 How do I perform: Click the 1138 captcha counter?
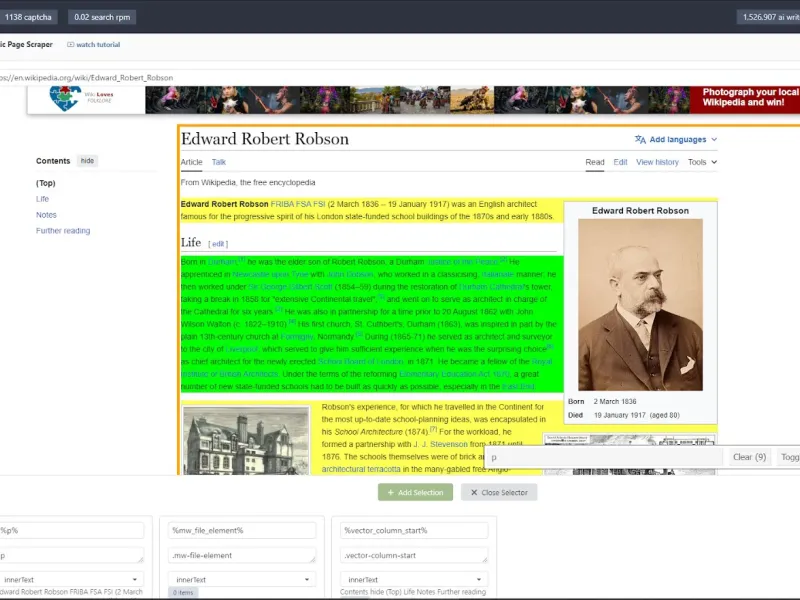pos(28,17)
